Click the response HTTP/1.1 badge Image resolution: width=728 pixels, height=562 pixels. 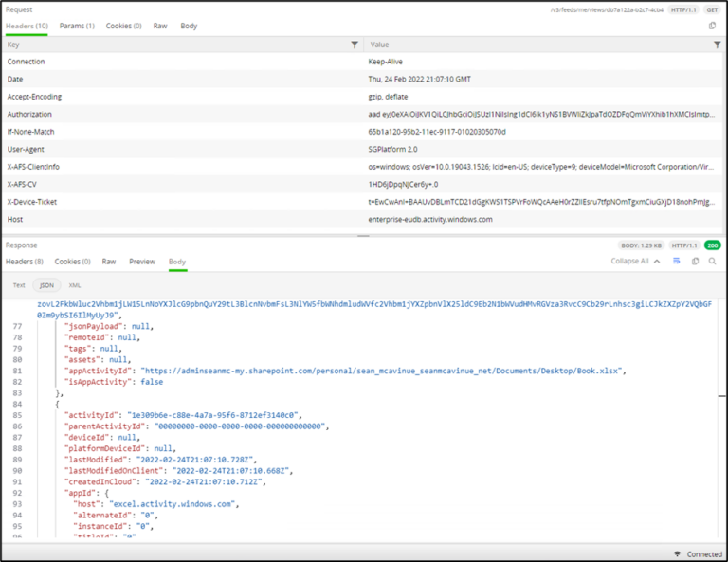[x=684, y=245]
